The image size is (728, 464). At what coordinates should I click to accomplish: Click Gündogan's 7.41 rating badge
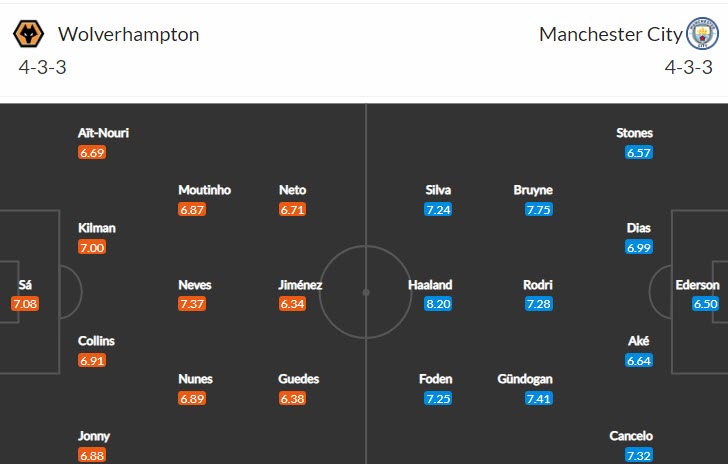point(538,399)
